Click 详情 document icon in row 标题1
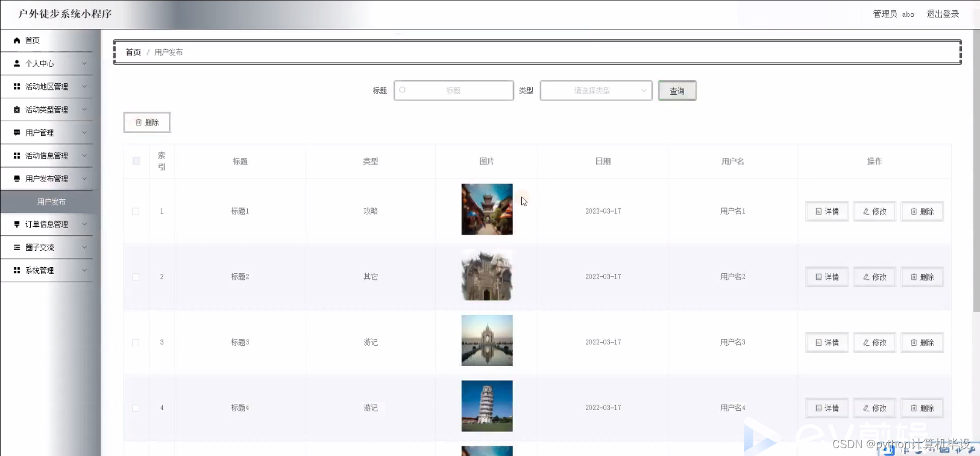The height and width of the screenshot is (456, 980). pos(818,212)
